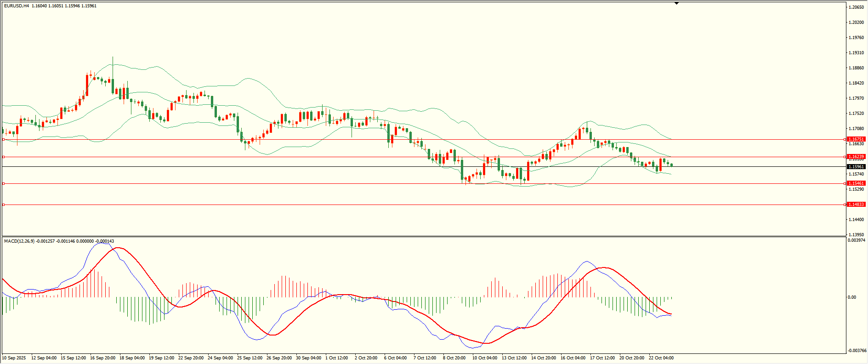868x364 pixels.
Task: Select the left handle of the 1.14833 line
Action: [4, 205]
